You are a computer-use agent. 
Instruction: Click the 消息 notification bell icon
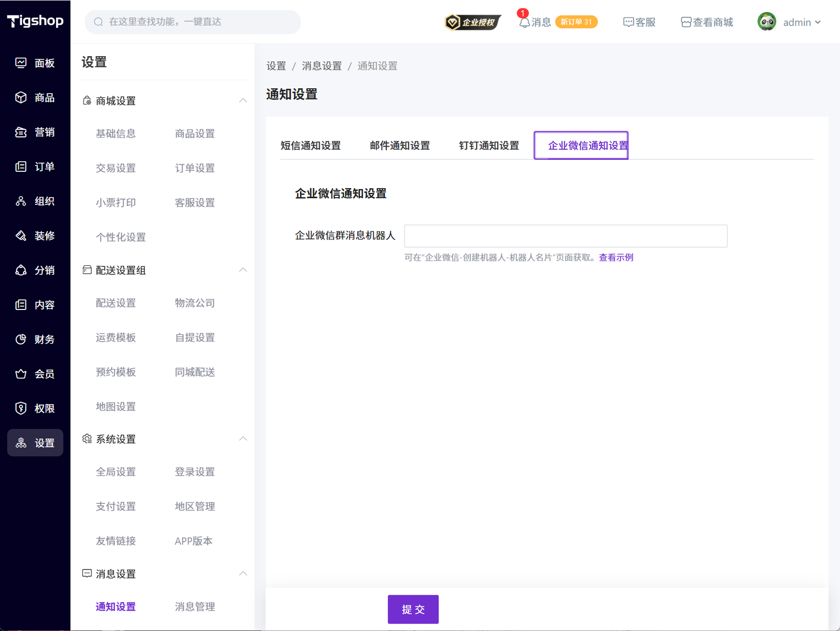pos(524,23)
